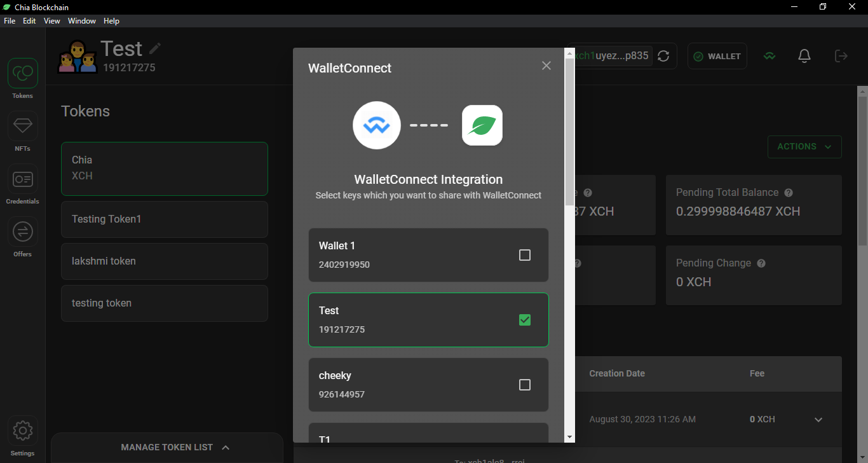Click the WalletConnect logo circle
Screen dimensions: 868x463
coord(377,125)
